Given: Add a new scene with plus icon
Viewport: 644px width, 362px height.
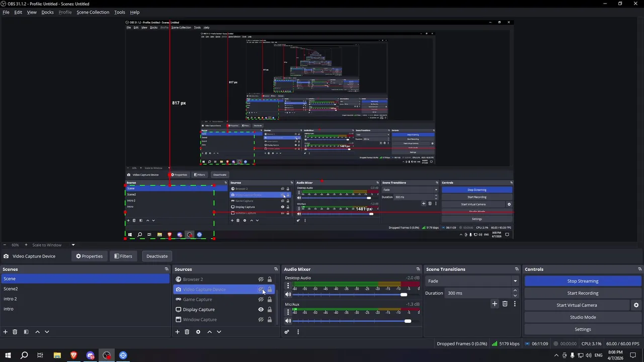Looking at the screenshot, I should (6, 332).
